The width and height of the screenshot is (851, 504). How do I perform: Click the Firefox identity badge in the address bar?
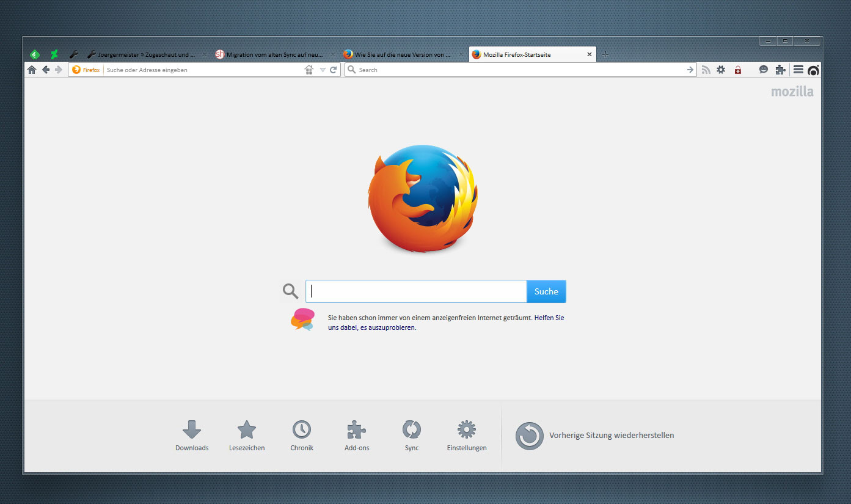tap(86, 70)
